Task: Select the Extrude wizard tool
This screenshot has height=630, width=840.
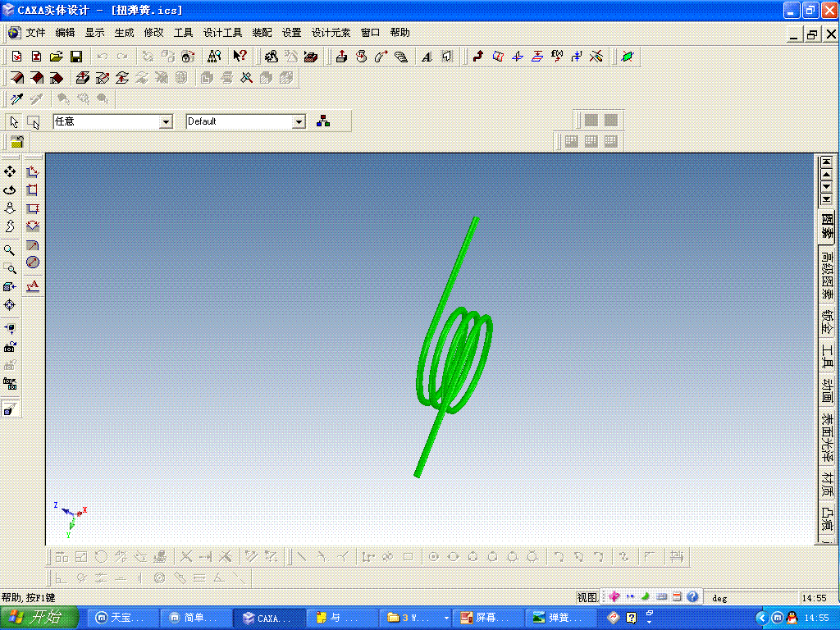Action: 341,57
